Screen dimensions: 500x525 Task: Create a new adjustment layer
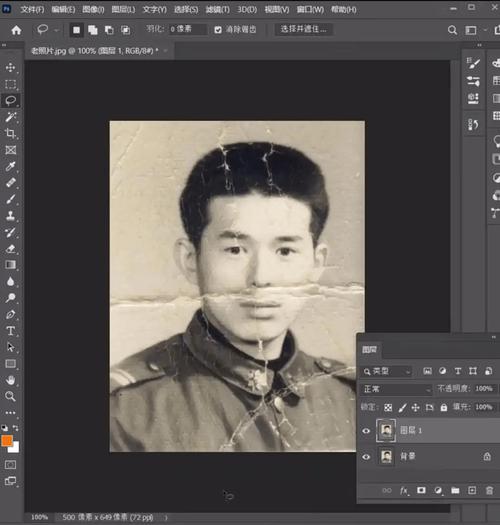tap(438, 491)
